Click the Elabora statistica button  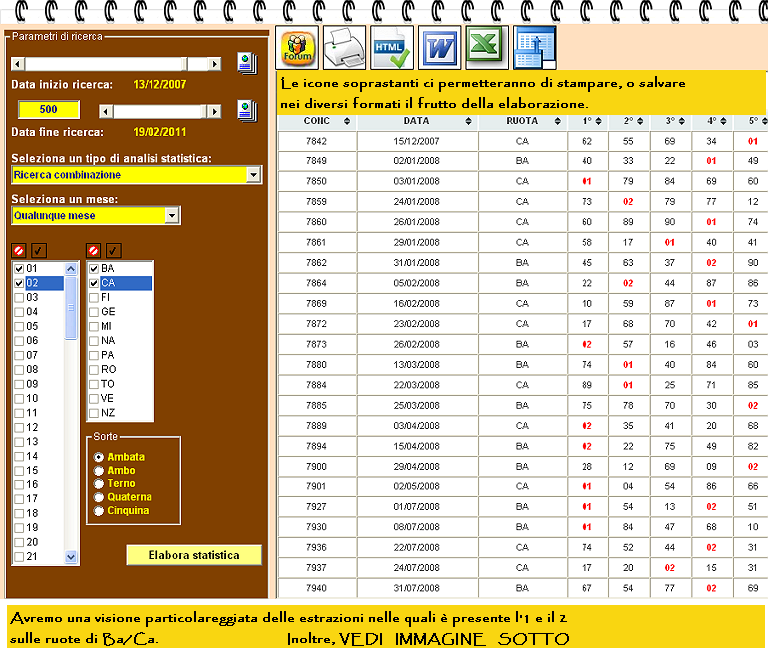click(x=194, y=554)
